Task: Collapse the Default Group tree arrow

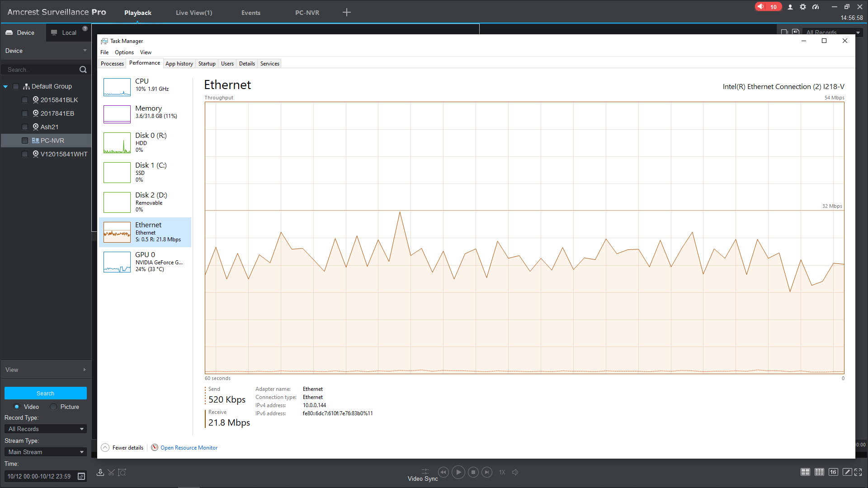Action: click(x=5, y=86)
